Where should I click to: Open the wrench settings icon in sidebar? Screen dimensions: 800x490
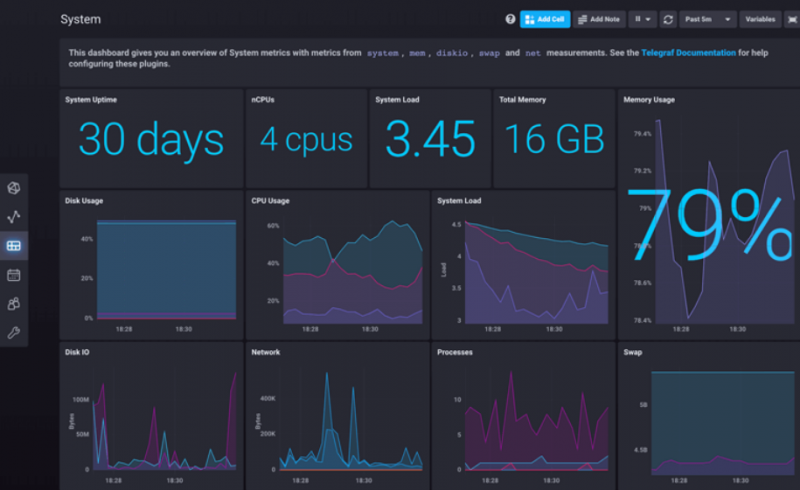(14, 332)
